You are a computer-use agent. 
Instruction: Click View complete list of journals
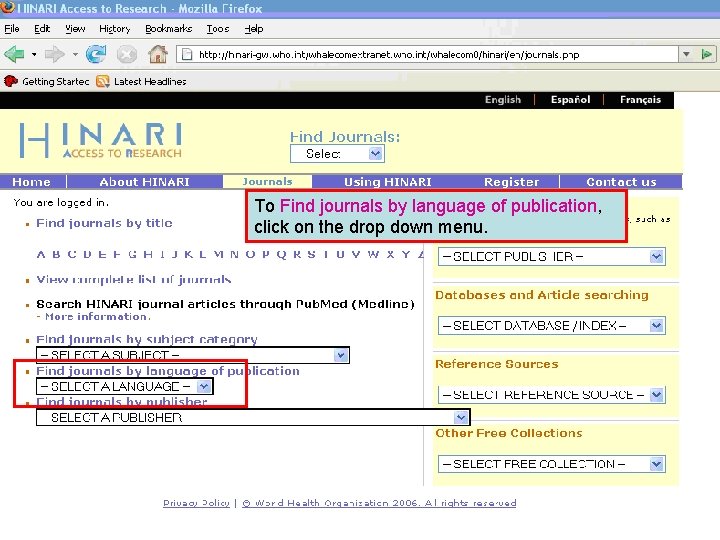(x=134, y=280)
